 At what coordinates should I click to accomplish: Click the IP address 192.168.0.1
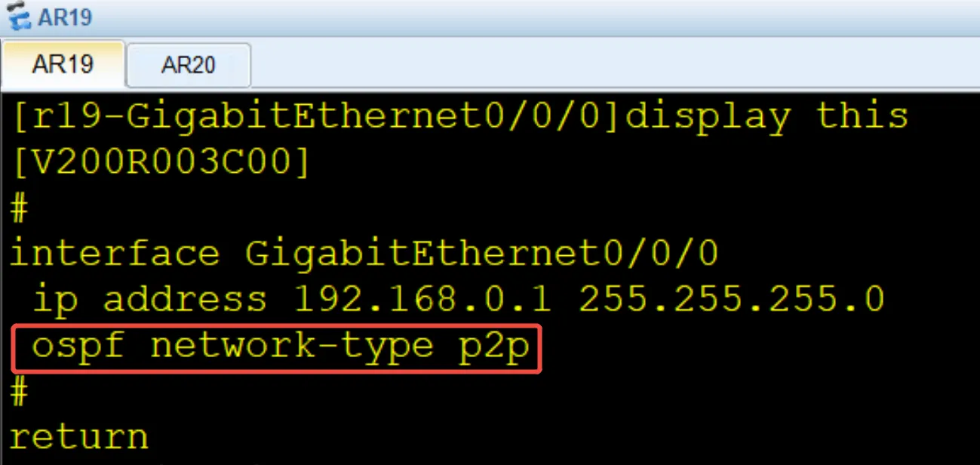(422, 300)
